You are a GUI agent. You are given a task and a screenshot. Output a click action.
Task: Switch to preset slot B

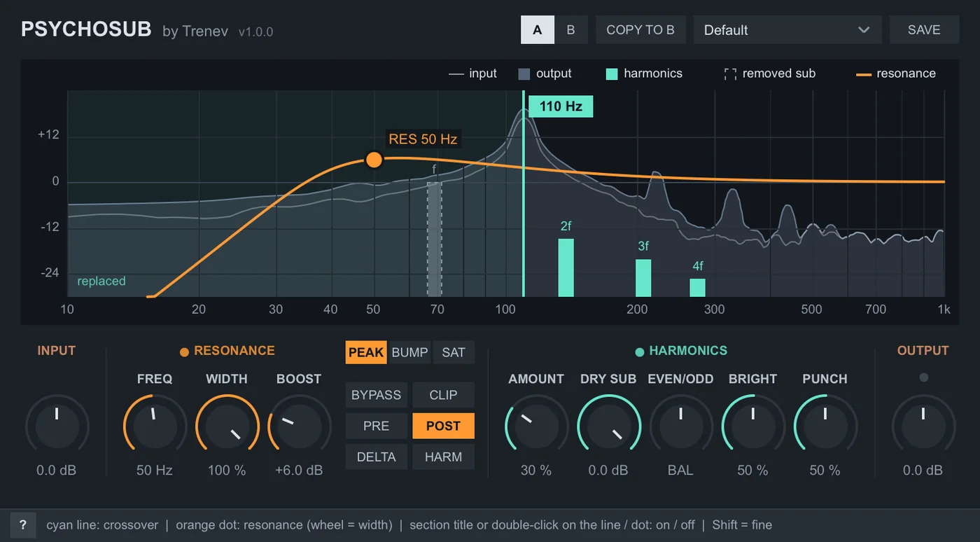570,30
